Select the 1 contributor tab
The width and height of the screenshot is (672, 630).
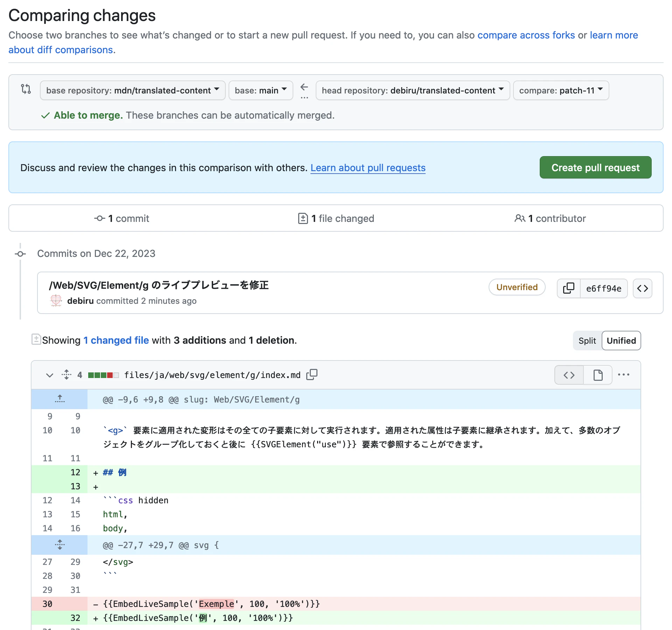pyautogui.click(x=550, y=218)
